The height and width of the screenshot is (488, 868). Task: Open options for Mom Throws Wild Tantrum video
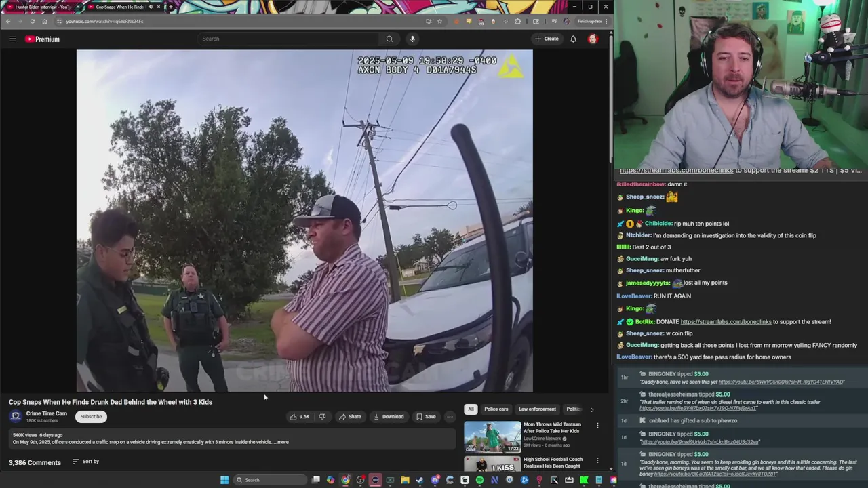coord(597,425)
